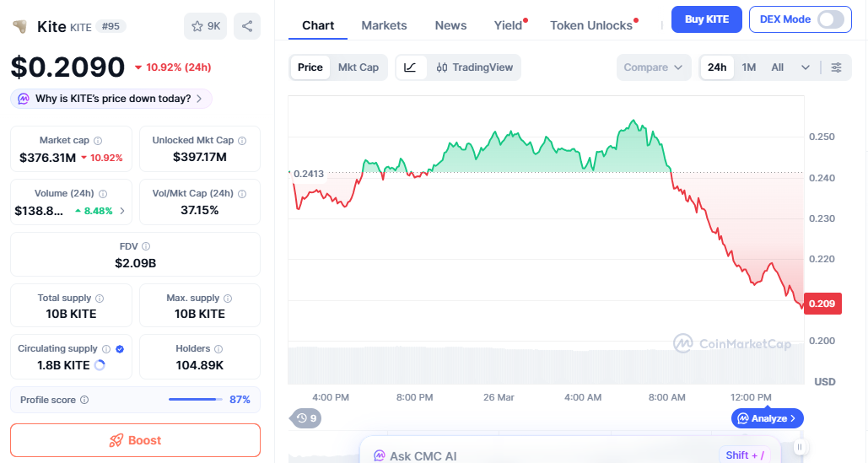Click Market cap info icon
The image size is (868, 463).
coord(98,141)
